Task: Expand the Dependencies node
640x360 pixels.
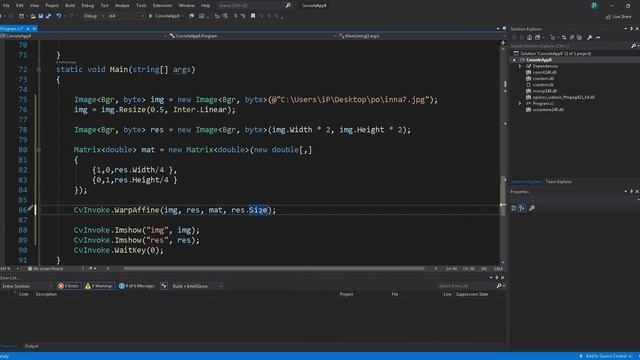Action: pos(520,66)
